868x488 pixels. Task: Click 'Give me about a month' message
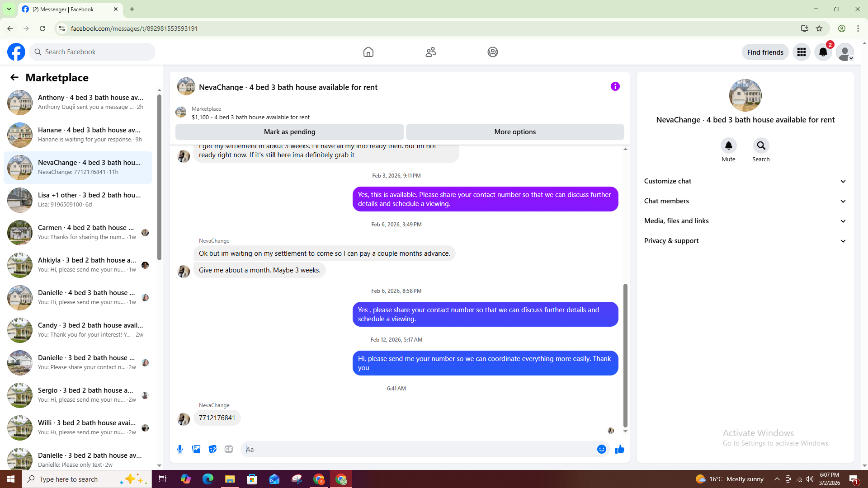[x=259, y=270]
